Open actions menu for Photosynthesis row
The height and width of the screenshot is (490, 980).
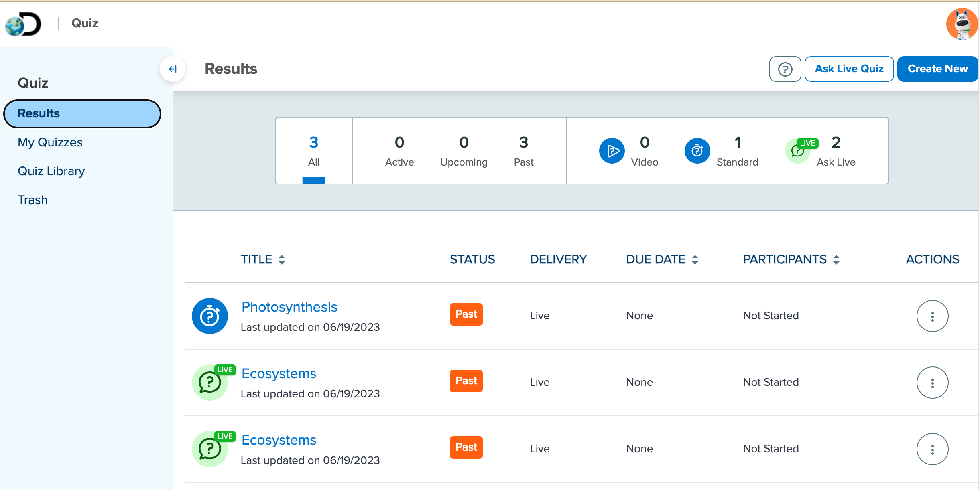click(x=932, y=316)
